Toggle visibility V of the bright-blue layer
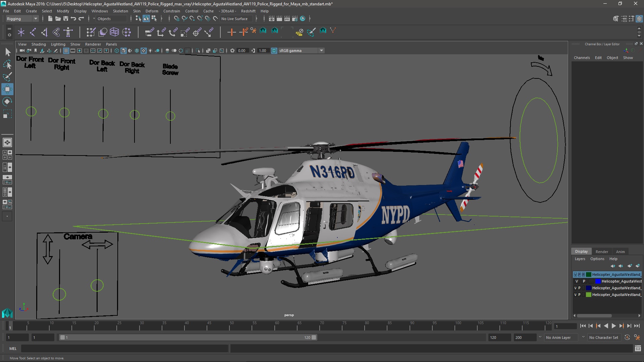 coord(577,281)
